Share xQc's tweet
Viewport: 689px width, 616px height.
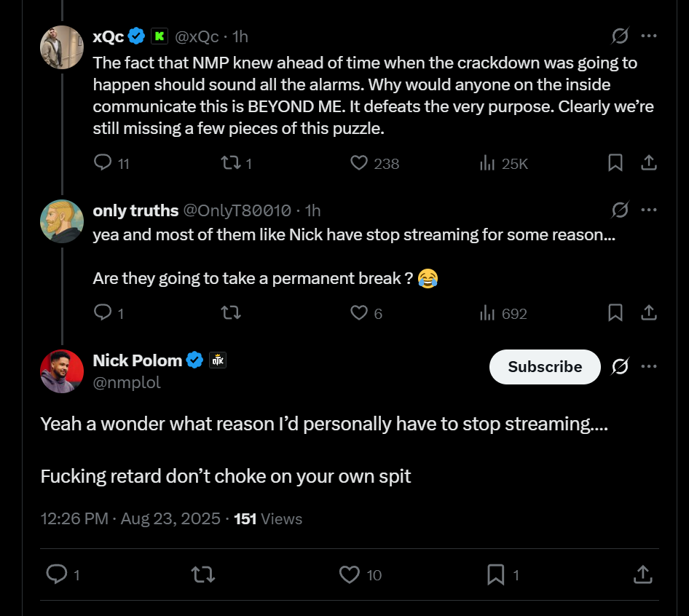point(649,163)
